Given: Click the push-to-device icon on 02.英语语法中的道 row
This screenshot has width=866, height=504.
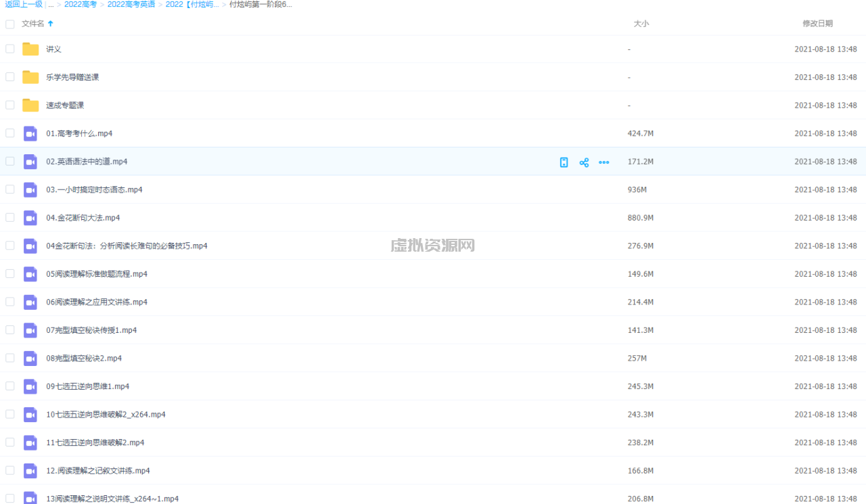Looking at the screenshot, I should [564, 162].
